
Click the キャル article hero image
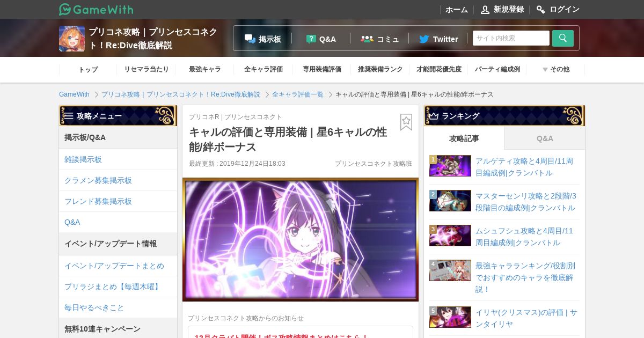coord(301,239)
